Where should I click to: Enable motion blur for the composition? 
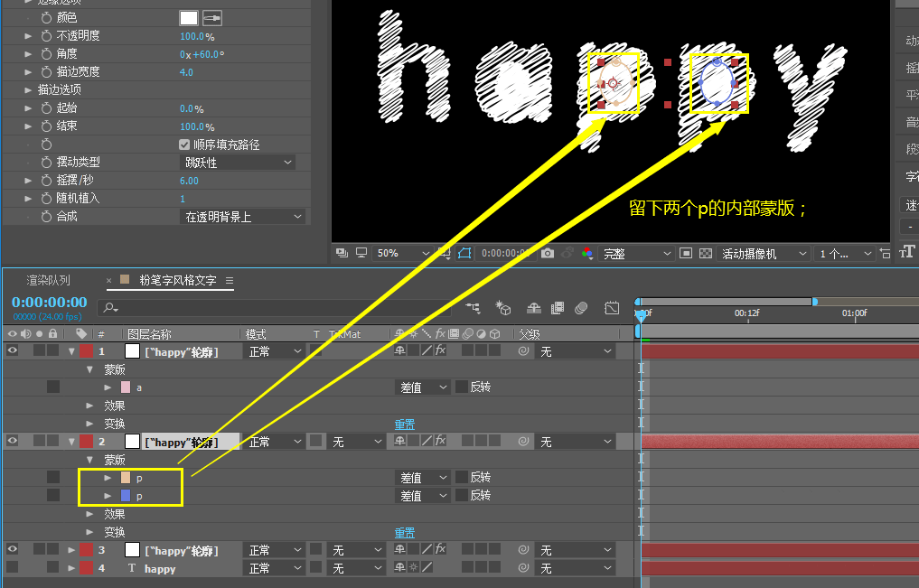pos(581,311)
